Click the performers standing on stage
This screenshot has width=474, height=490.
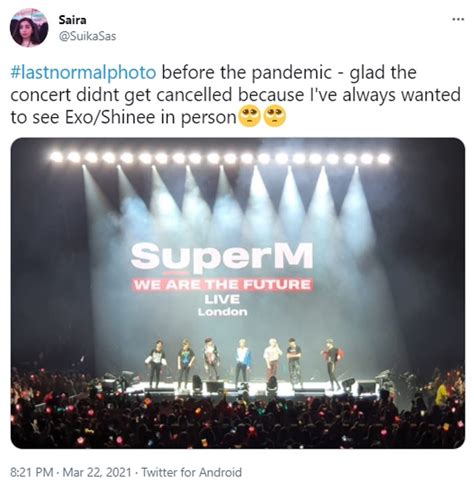(242, 363)
